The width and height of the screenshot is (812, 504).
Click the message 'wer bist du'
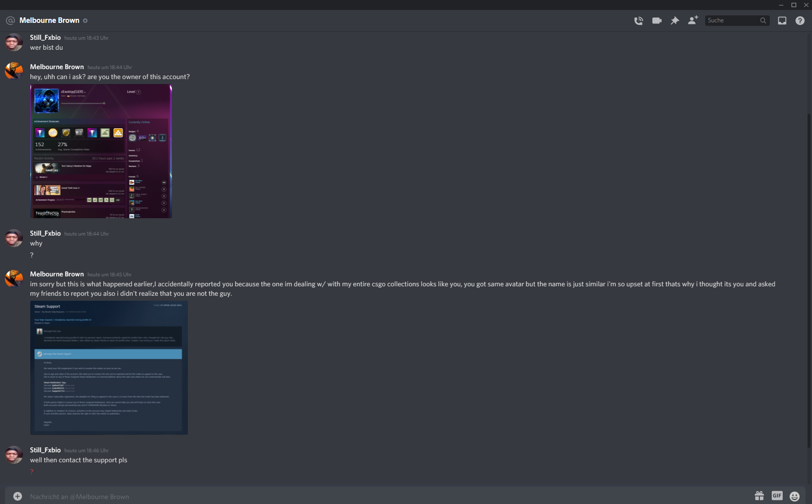click(46, 48)
